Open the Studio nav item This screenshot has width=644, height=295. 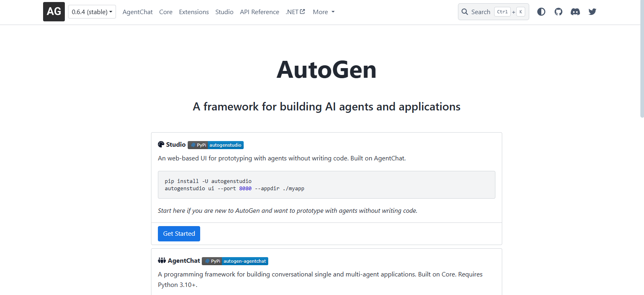[224, 12]
